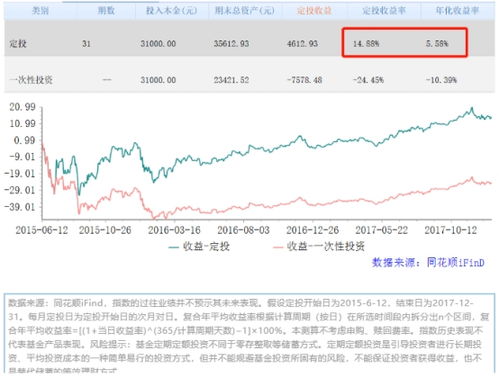Image resolution: width=499 pixels, height=378 pixels.
Task: Click the 期数 column header
Action: point(106,11)
